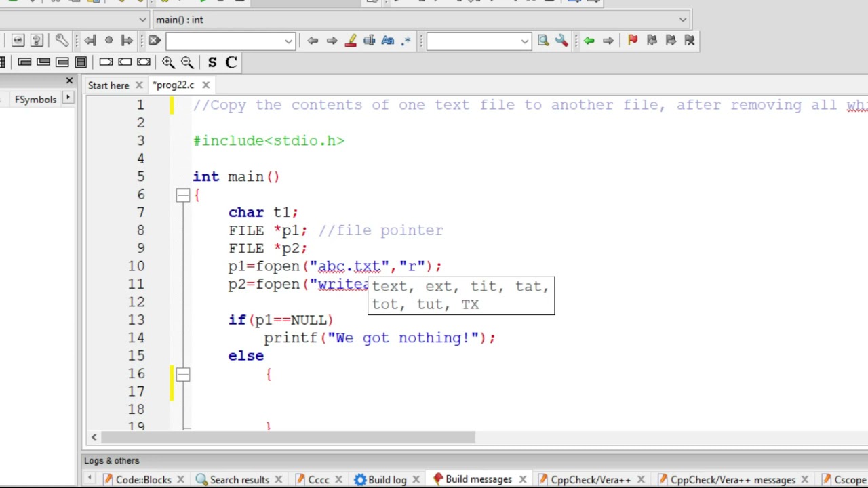Click the jump forward arrow with bar icon
Viewport: 868px width, 488px height.
(x=127, y=41)
